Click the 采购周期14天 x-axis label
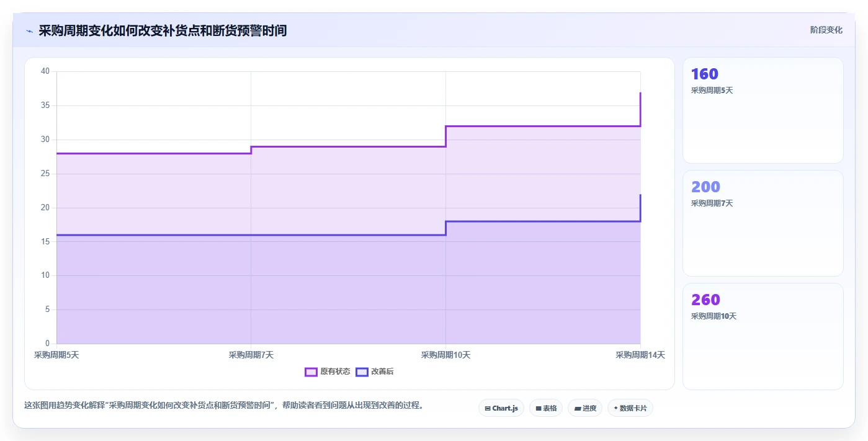This screenshot has height=441, width=868. (x=640, y=355)
